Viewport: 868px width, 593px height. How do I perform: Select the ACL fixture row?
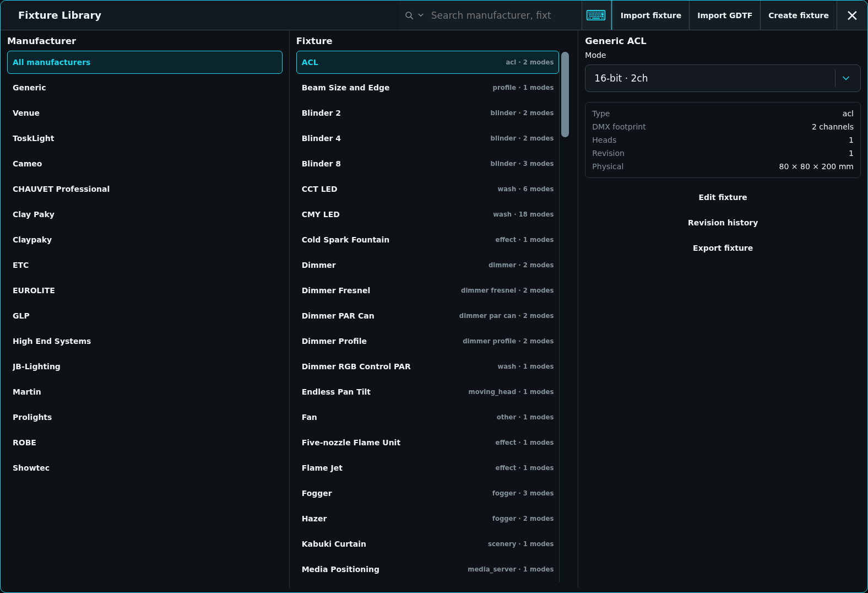tap(427, 62)
